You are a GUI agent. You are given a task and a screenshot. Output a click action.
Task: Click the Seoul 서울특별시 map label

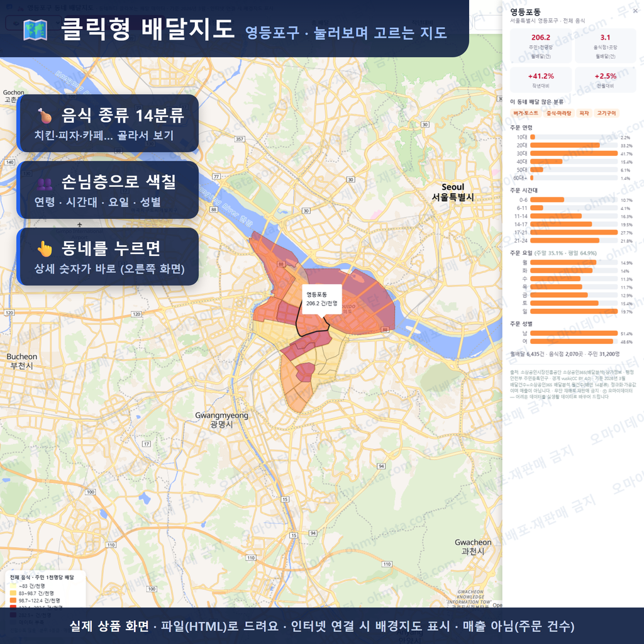pyautogui.click(x=453, y=192)
